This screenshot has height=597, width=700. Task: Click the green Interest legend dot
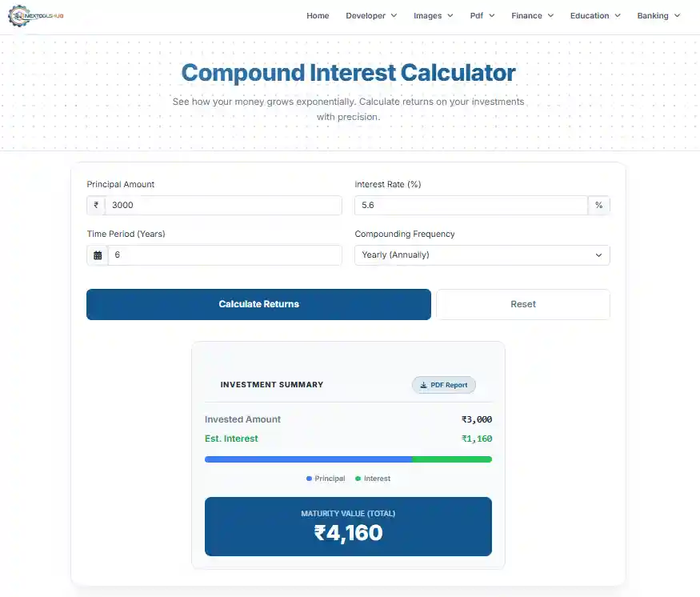(358, 478)
